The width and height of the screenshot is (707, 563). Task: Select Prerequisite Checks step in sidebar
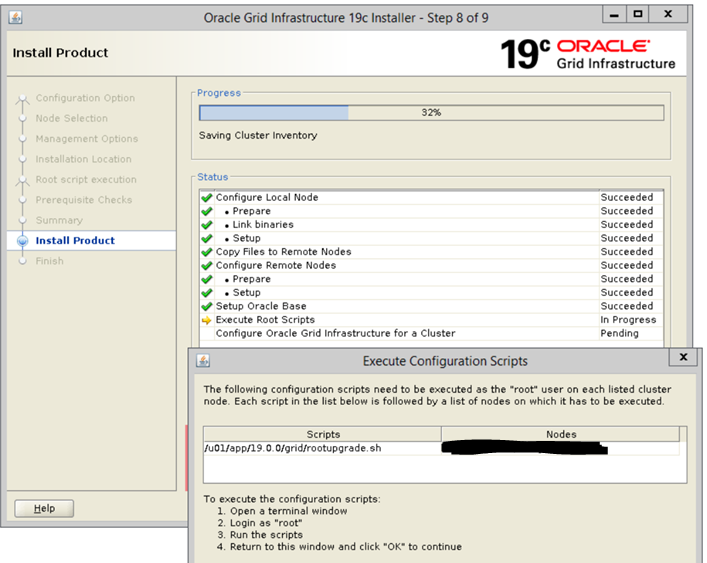coord(84,200)
